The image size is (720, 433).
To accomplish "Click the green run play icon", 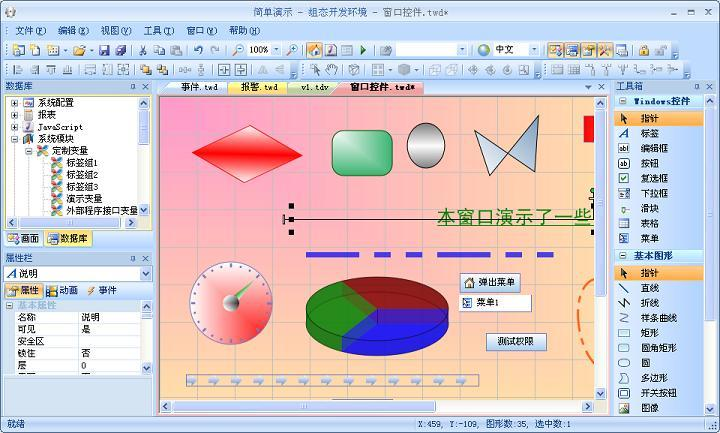I will [x=363, y=50].
